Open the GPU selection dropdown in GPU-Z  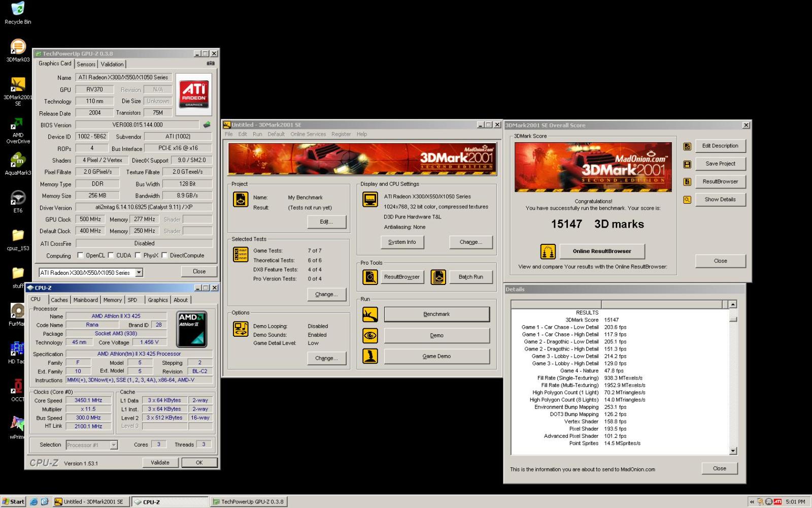139,273
